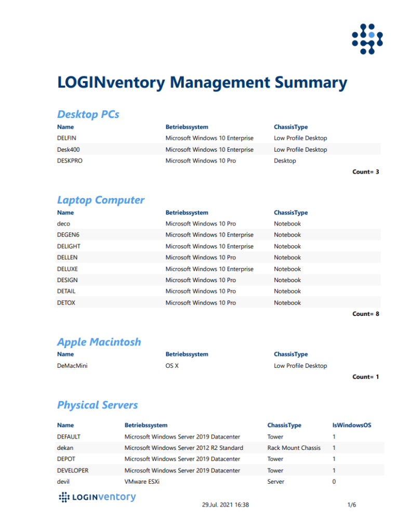Select the devil server name

coord(63,482)
